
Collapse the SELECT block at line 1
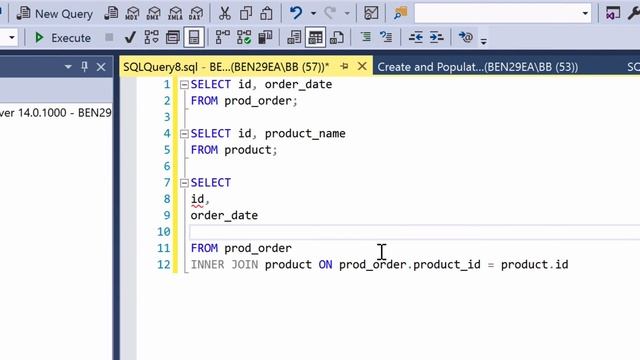[184, 85]
